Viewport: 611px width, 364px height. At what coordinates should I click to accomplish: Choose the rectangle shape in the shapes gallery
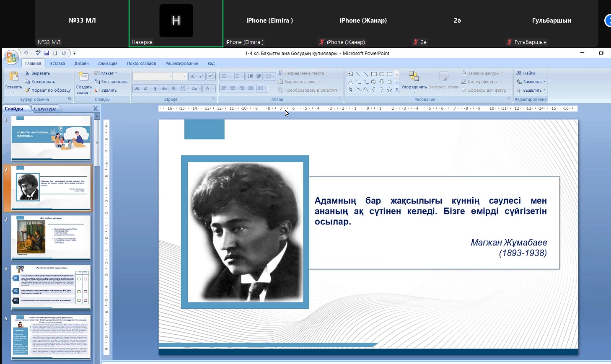pyautogui.click(x=374, y=74)
